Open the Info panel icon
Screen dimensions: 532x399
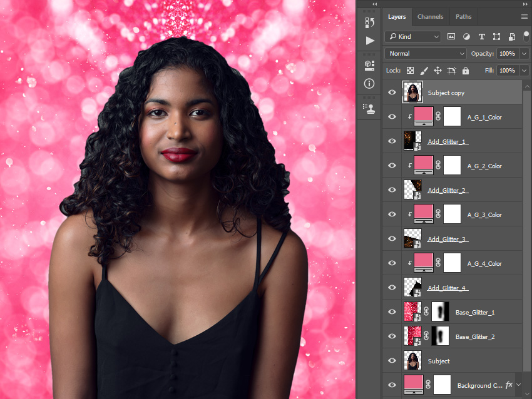click(x=369, y=83)
